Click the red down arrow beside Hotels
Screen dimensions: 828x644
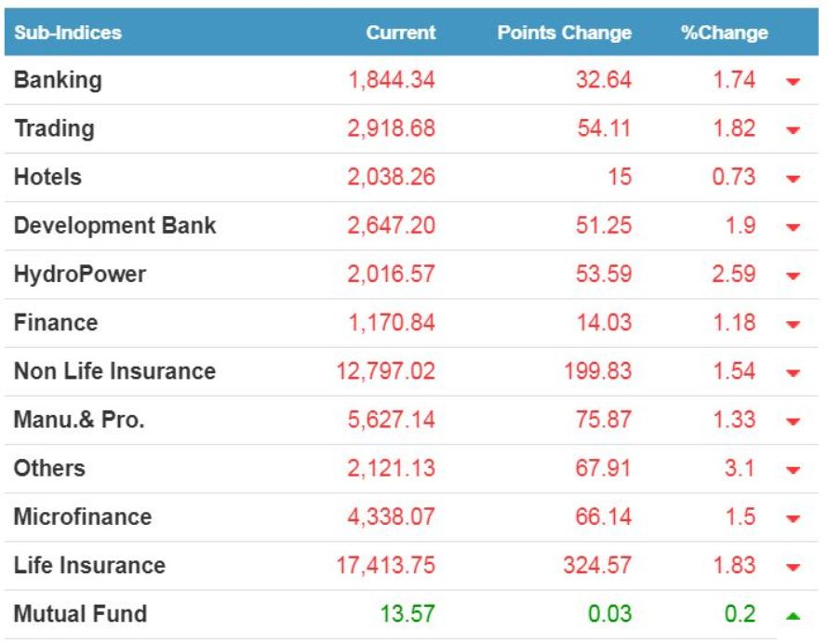click(793, 179)
